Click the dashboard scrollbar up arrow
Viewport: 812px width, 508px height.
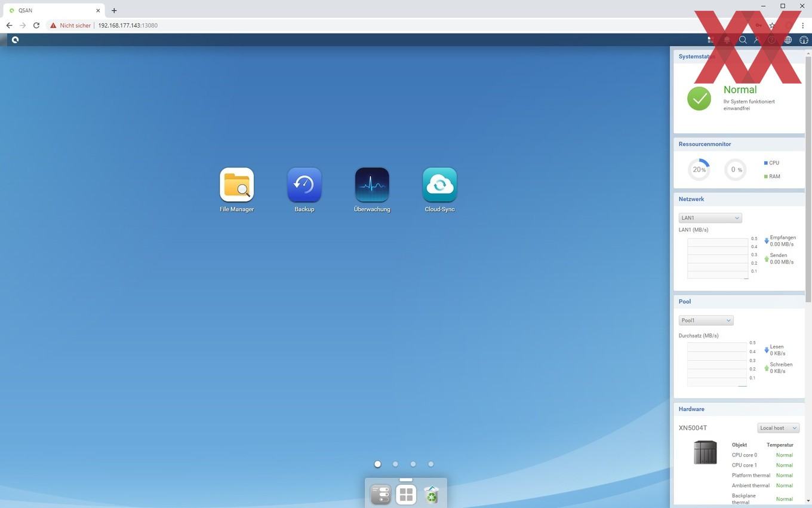808,53
